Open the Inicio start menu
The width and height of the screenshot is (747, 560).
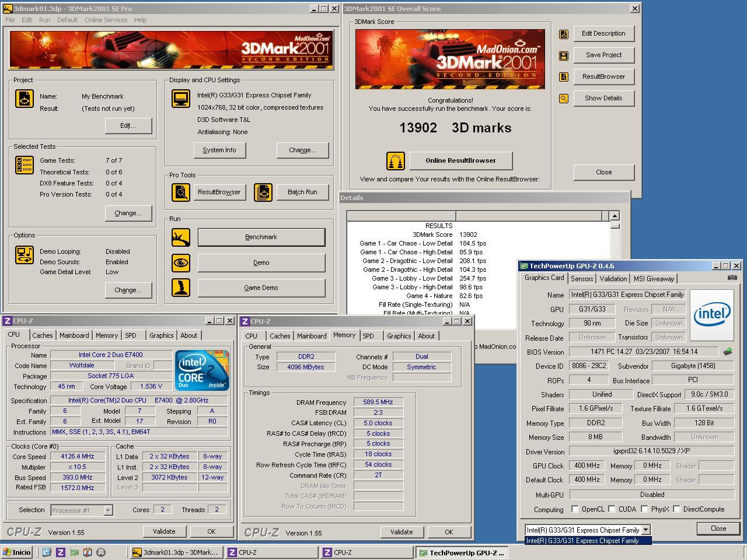pyautogui.click(x=18, y=552)
